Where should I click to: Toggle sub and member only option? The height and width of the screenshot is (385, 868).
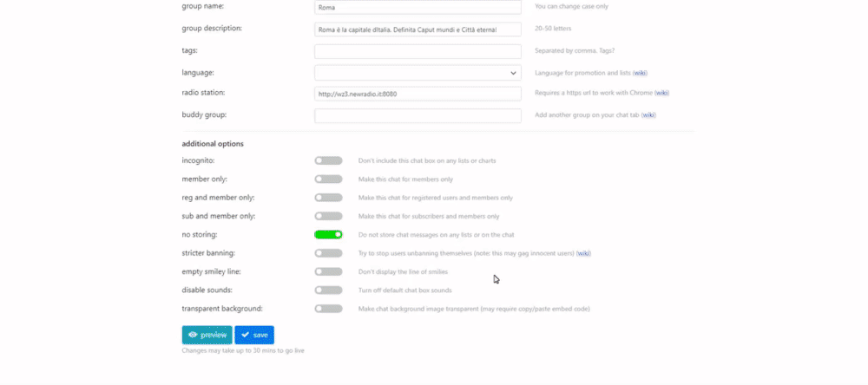(328, 216)
